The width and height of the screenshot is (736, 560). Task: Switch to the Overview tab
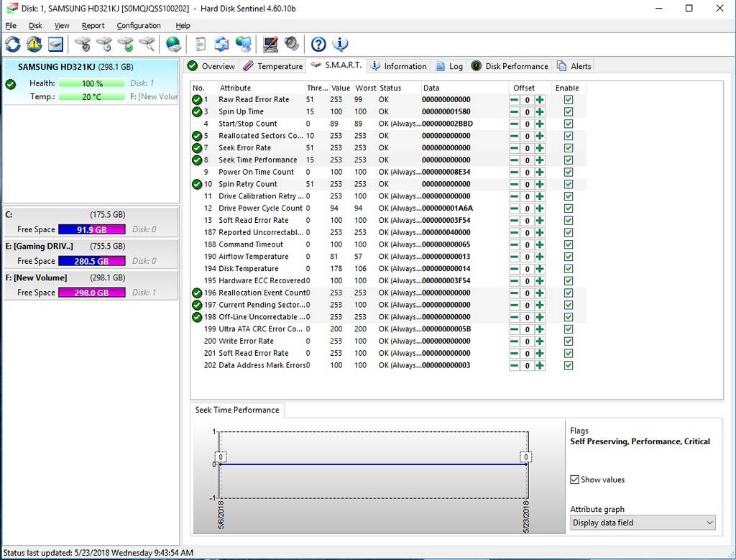[x=212, y=66]
